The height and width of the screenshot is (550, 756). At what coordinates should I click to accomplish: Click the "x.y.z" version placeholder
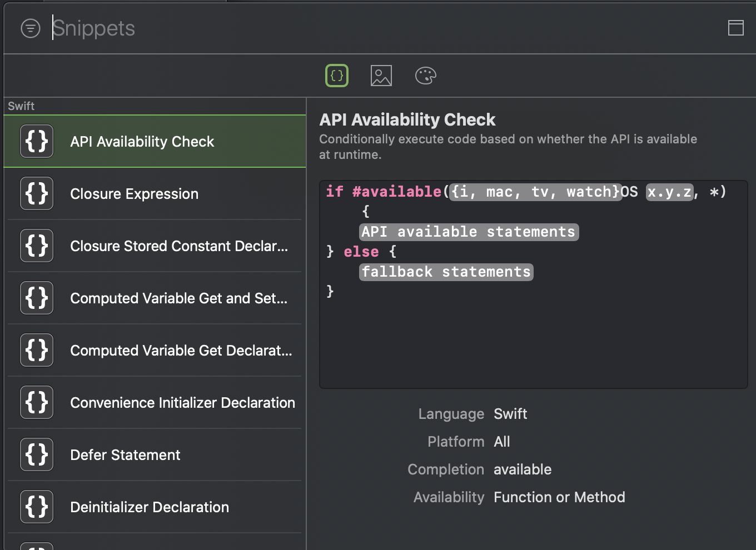(669, 192)
